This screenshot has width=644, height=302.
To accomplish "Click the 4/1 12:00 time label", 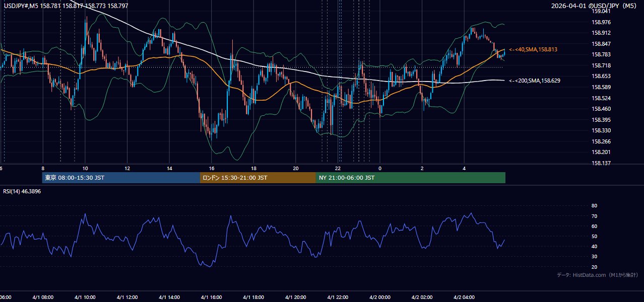I will [127, 297].
